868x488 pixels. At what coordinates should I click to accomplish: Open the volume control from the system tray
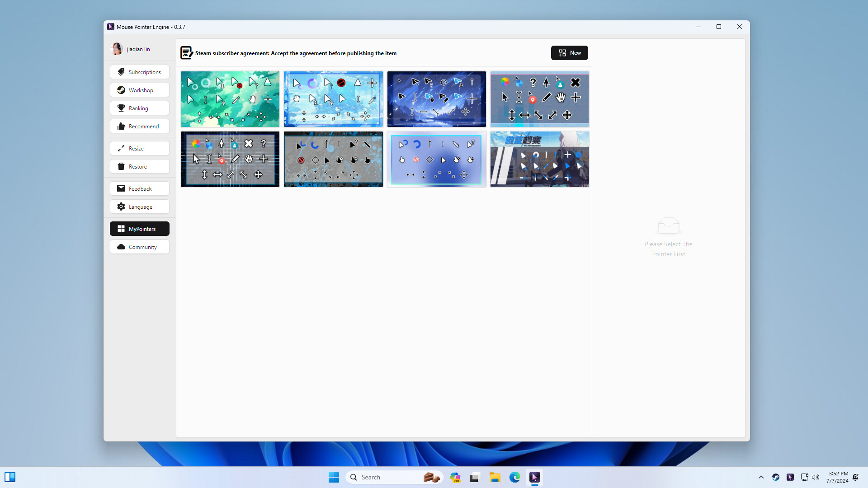tap(816, 477)
